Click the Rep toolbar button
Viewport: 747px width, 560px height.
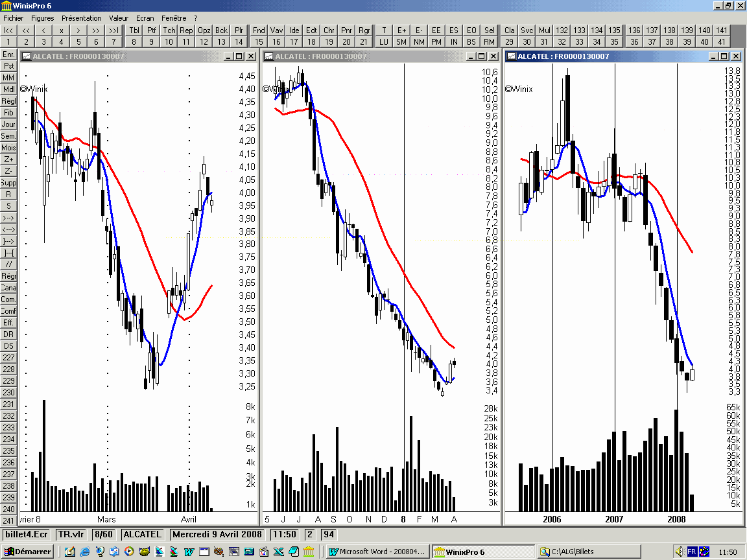186,30
